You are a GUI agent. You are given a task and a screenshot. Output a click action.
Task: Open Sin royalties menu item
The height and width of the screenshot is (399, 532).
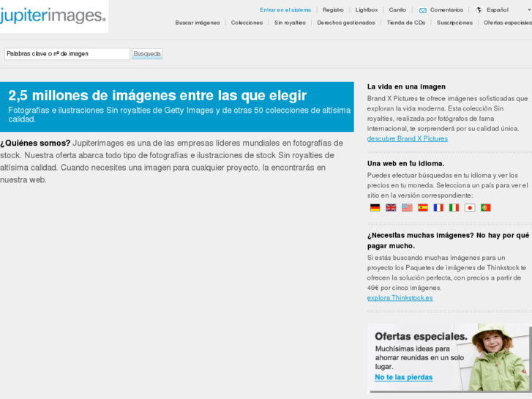point(290,23)
